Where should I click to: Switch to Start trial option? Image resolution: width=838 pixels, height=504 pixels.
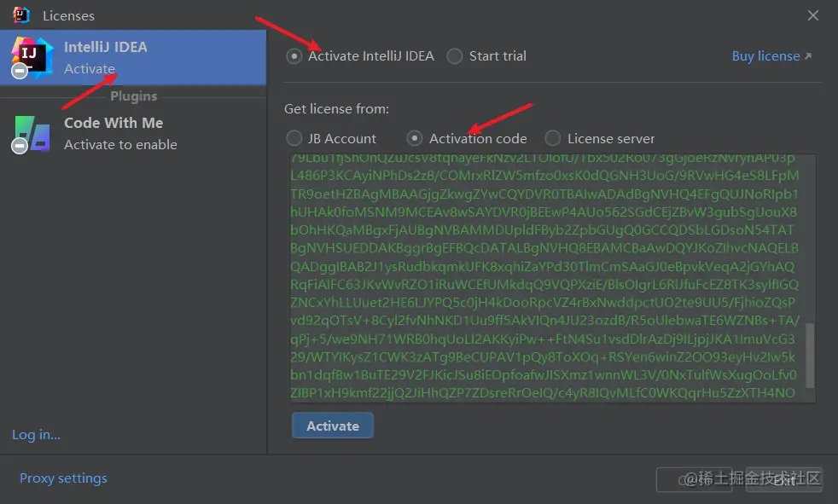453,55
